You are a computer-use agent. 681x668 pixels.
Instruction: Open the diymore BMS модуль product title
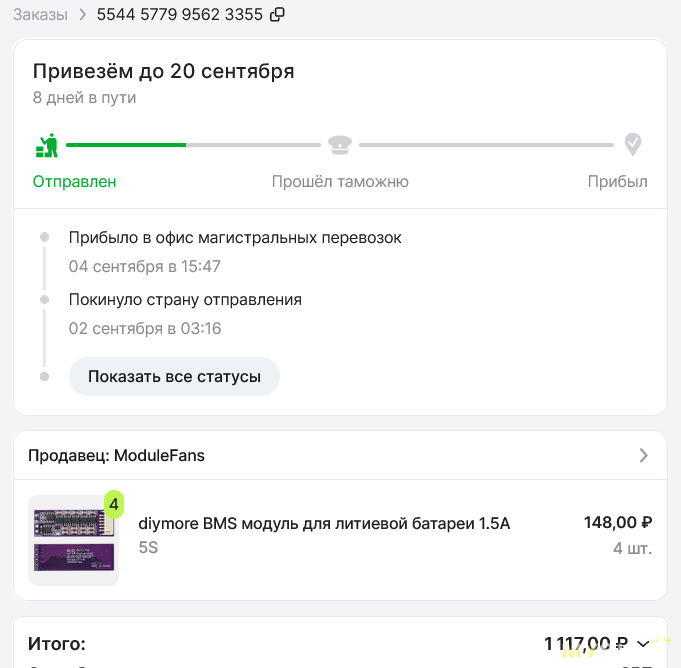pos(324,523)
